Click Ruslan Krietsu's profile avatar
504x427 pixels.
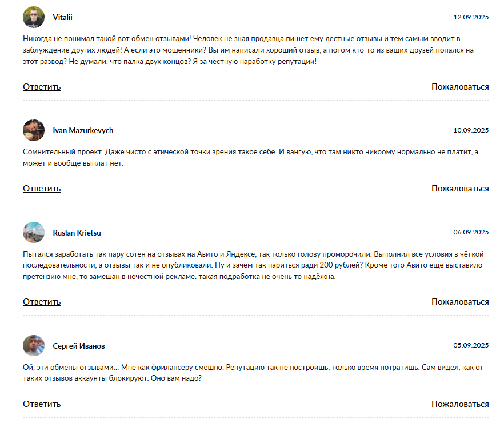(34, 233)
